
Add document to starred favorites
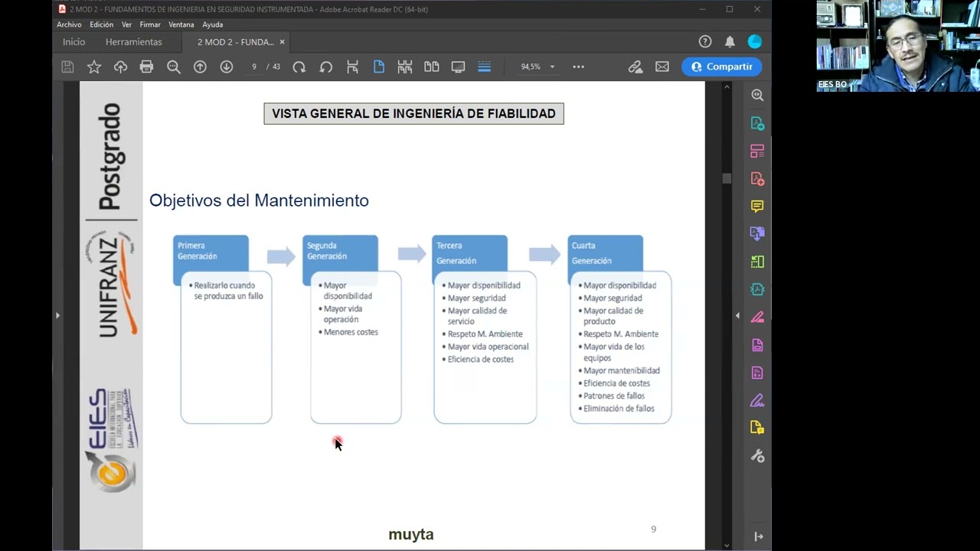94,67
